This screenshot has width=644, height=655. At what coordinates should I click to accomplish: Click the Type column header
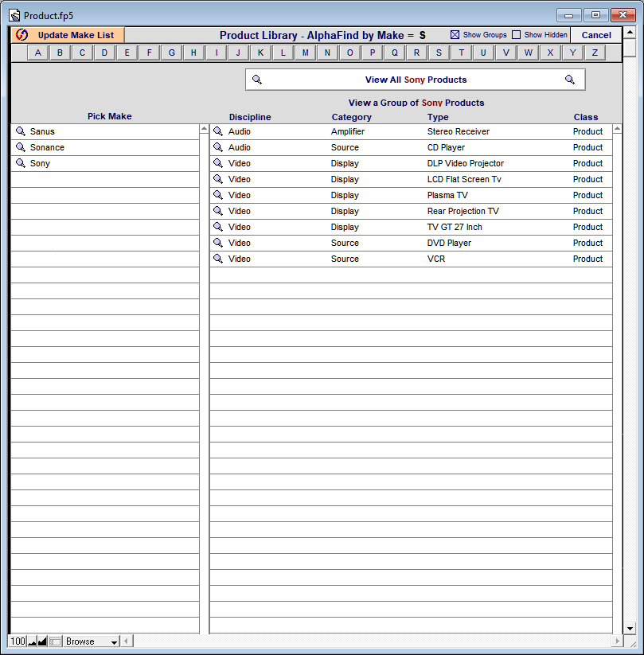pyautogui.click(x=438, y=117)
